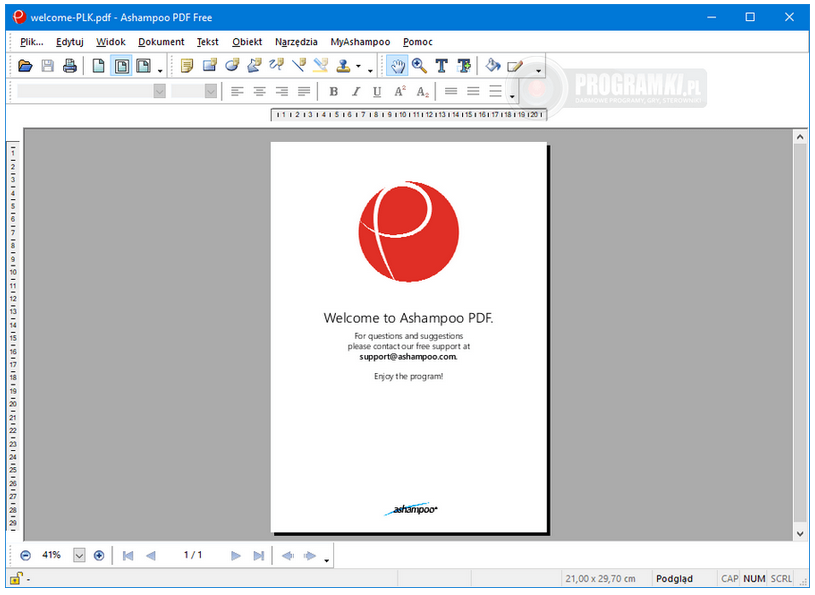815x595 pixels.
Task: Open the font size combo box
Action: pyautogui.click(x=194, y=91)
